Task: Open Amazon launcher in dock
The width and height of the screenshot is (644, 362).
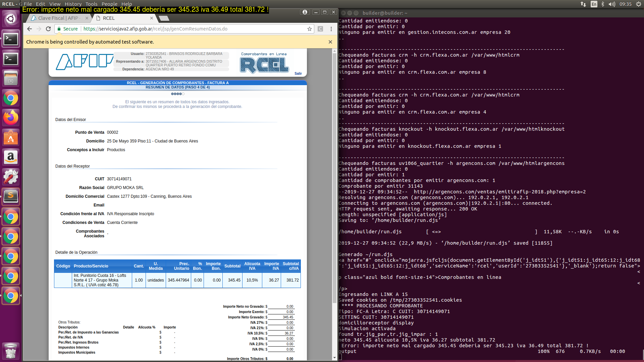Action: click(11, 158)
